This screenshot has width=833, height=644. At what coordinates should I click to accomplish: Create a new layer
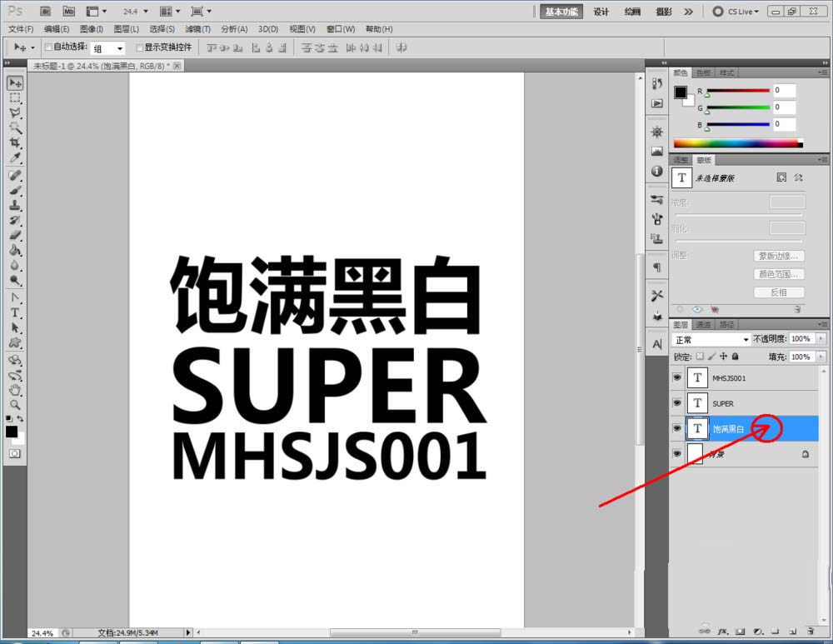(791, 631)
